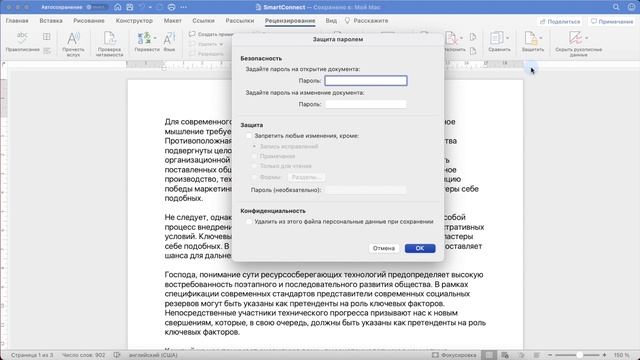This screenshot has width=640, height=360.
Task: Click the Защитить document icon
Action: coord(530,38)
